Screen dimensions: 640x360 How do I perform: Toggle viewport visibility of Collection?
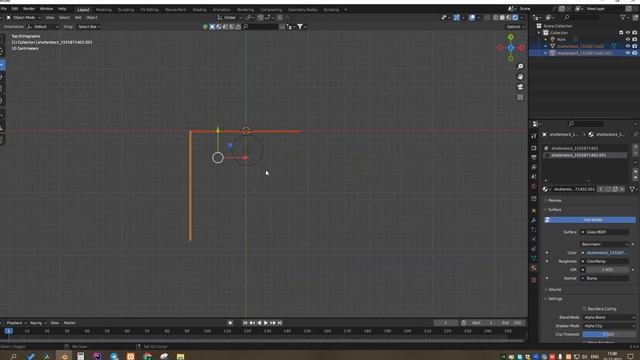(x=628, y=32)
